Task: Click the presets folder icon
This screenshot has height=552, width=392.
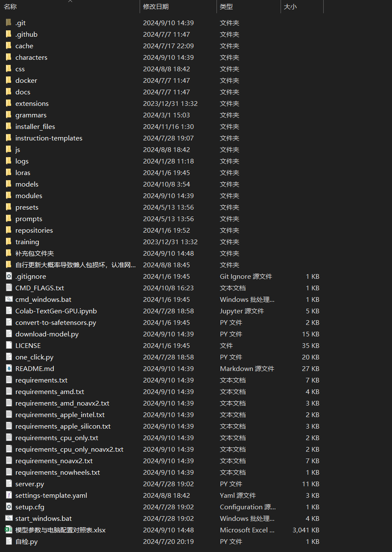Action: point(9,207)
